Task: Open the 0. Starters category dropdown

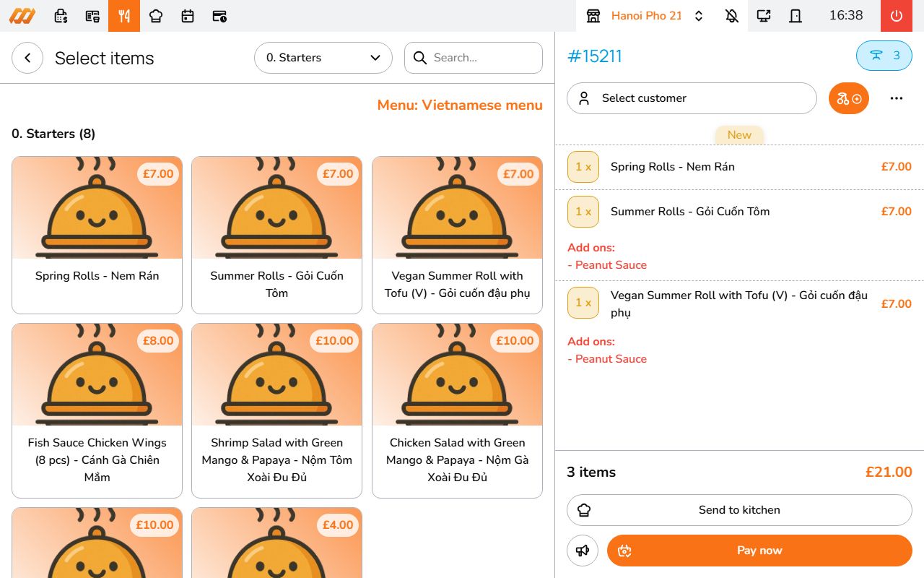Action: pyautogui.click(x=323, y=58)
